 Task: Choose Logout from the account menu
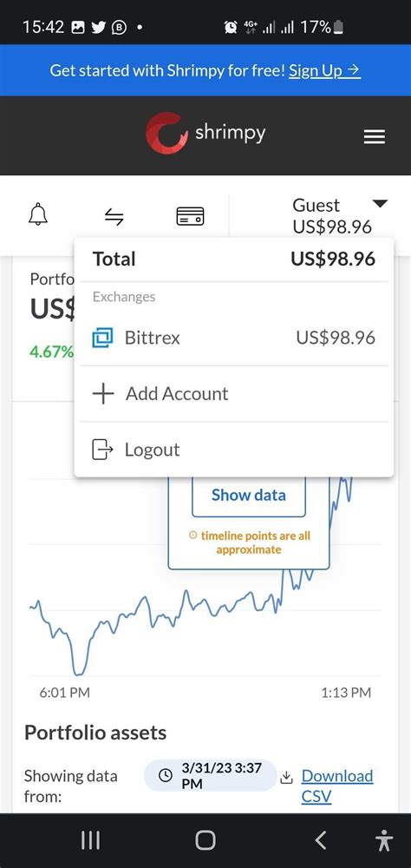tap(234, 450)
